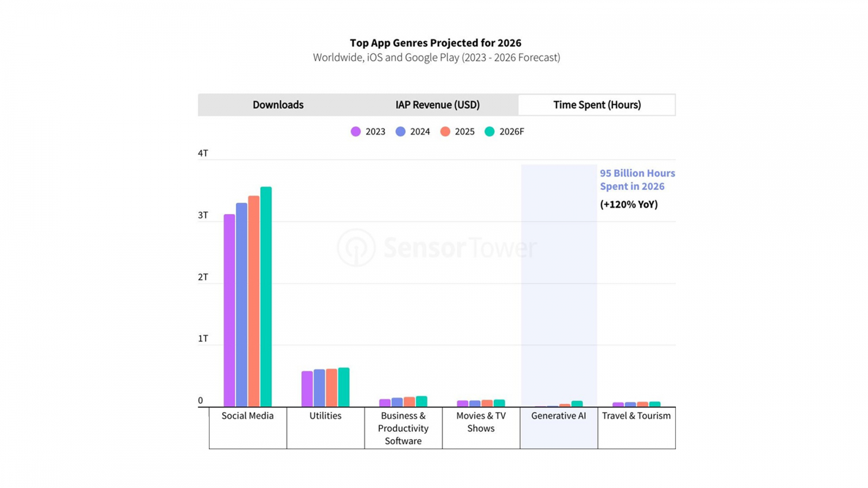Open the IAP Revenue (USD) tab

pos(437,105)
